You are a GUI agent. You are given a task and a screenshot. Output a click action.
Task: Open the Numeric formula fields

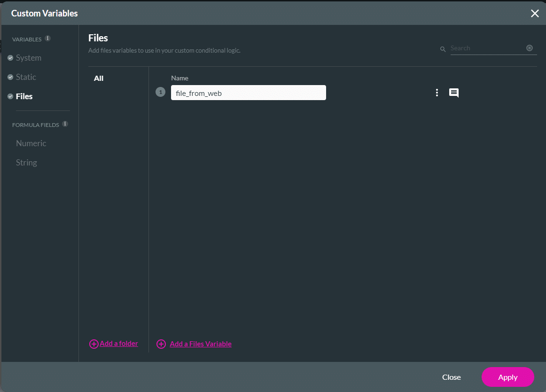pyautogui.click(x=31, y=143)
